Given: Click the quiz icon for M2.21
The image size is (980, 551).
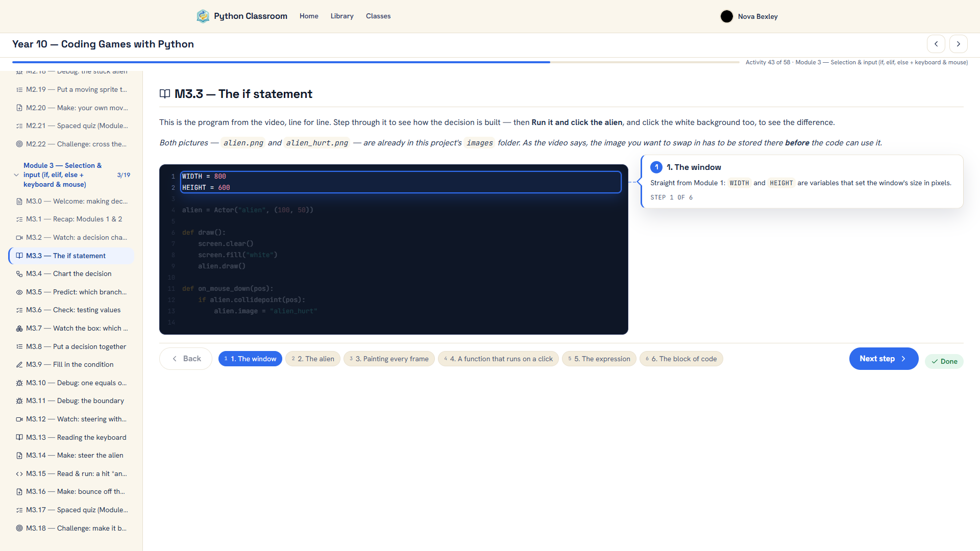Looking at the screenshot, I should (x=19, y=126).
